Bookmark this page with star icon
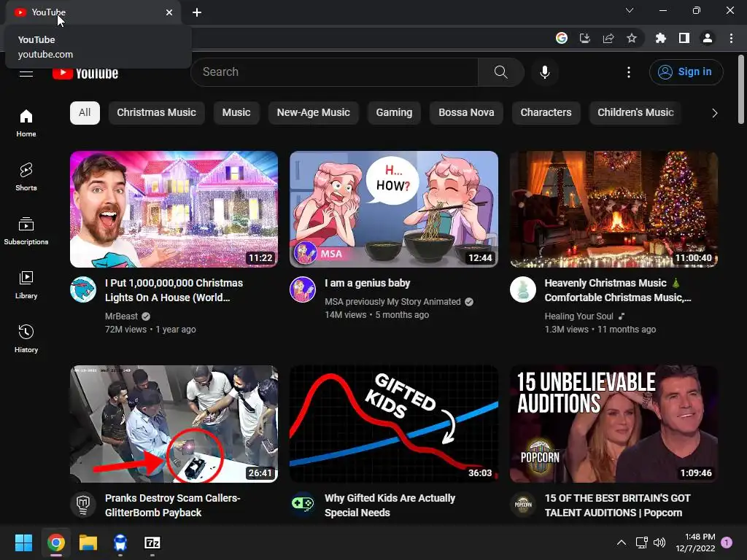 coord(632,38)
